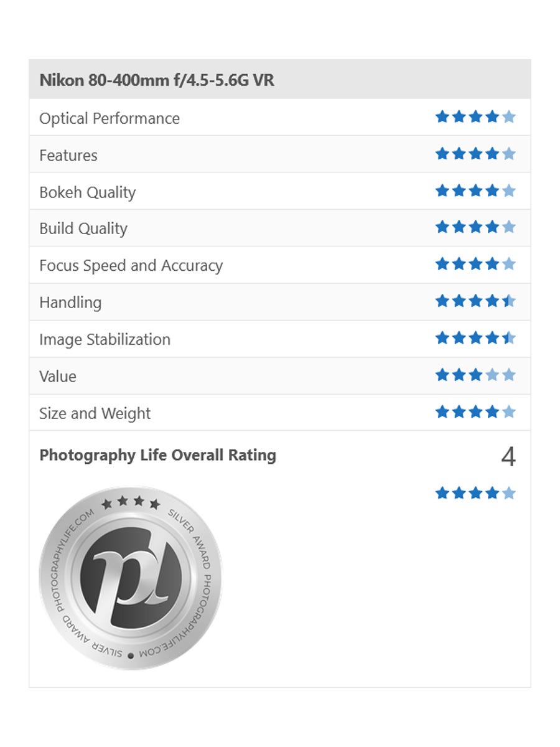Click the Optical Performance star rating
The image size is (560, 747).
(475, 117)
